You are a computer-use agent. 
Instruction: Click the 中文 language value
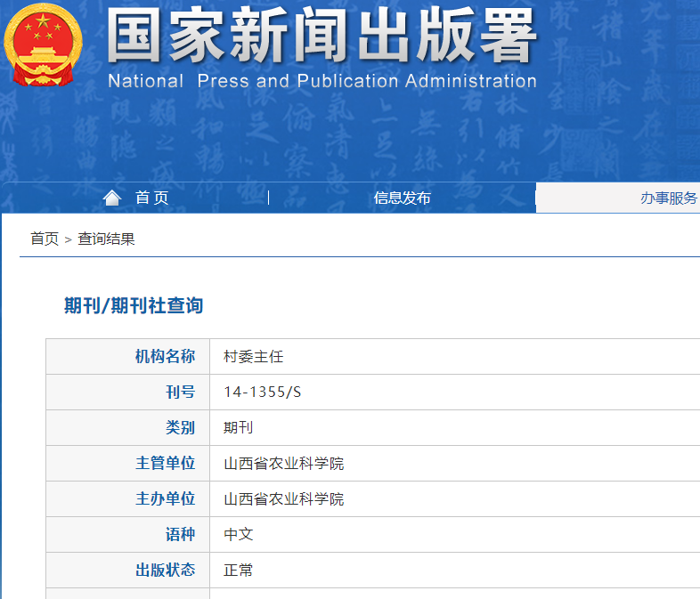[x=238, y=534]
